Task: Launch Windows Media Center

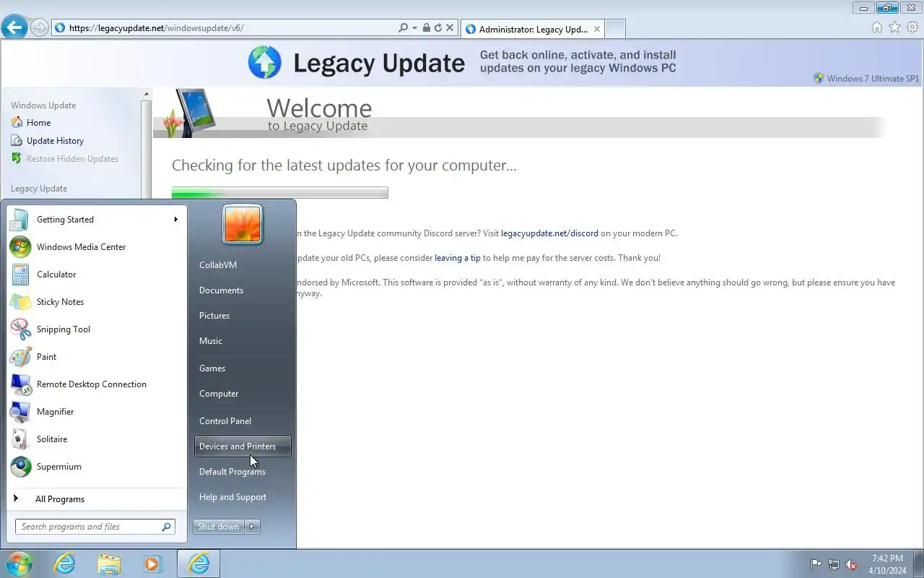Action: pos(96,247)
